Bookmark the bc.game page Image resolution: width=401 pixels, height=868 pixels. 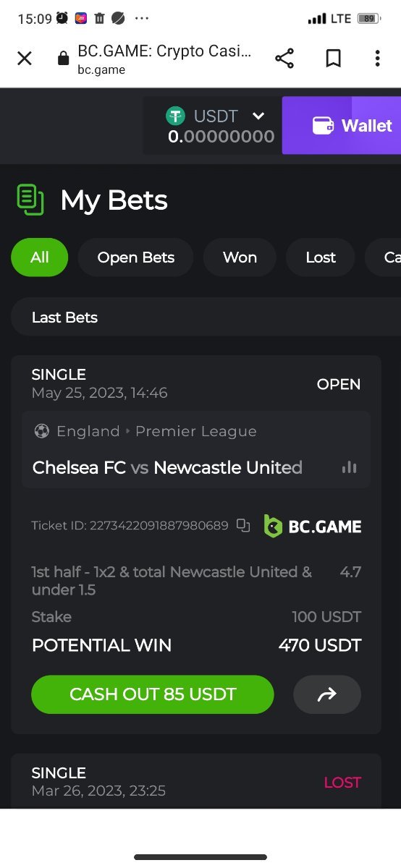pos(333,59)
